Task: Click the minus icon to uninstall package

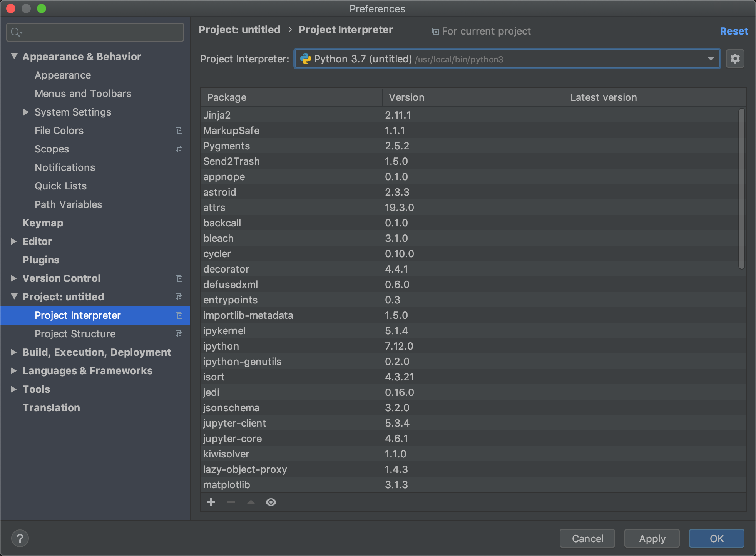Action: (231, 502)
